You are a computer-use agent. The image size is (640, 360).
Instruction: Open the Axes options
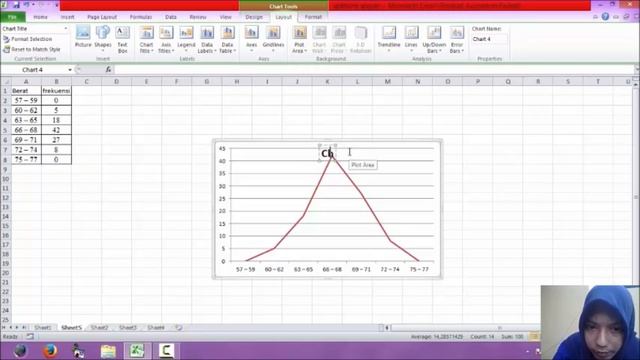point(251,39)
